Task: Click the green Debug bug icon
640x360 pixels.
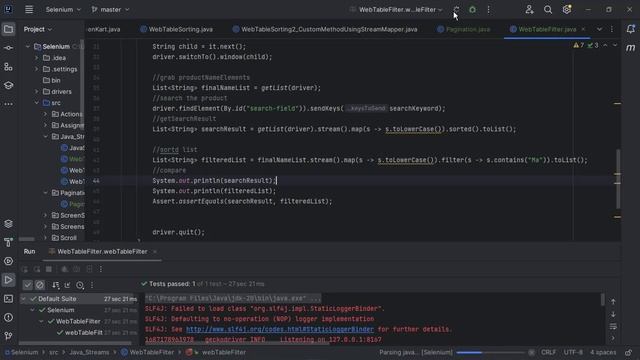Action: (472, 9)
